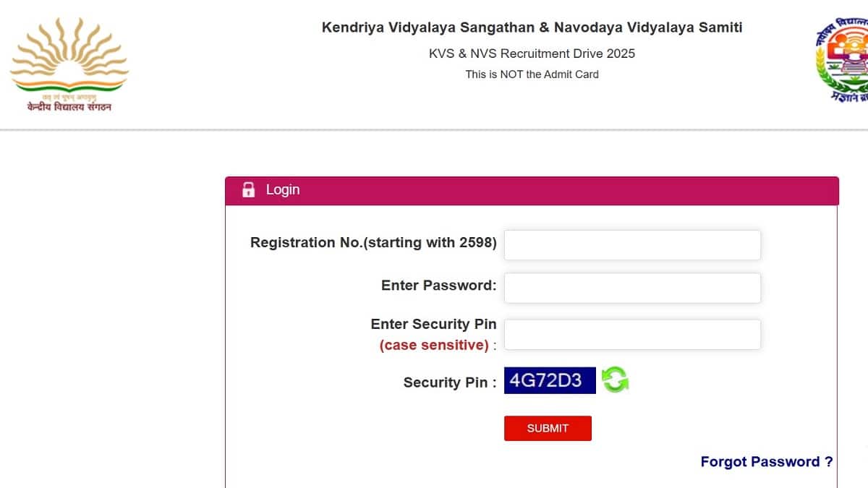Select the Enter Security Pin text box
This screenshot has width=868, height=488.
(632, 334)
